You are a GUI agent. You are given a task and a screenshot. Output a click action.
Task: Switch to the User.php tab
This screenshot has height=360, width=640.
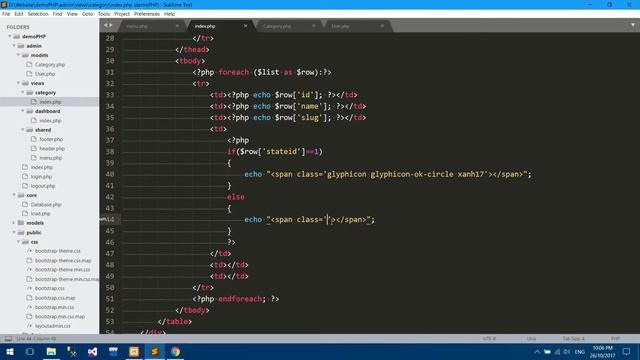click(x=340, y=26)
